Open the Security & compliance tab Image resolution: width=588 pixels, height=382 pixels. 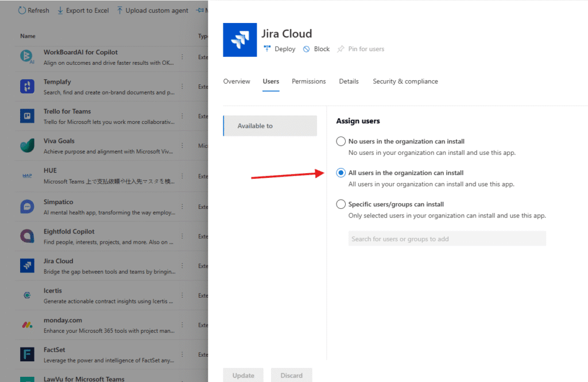pos(405,81)
